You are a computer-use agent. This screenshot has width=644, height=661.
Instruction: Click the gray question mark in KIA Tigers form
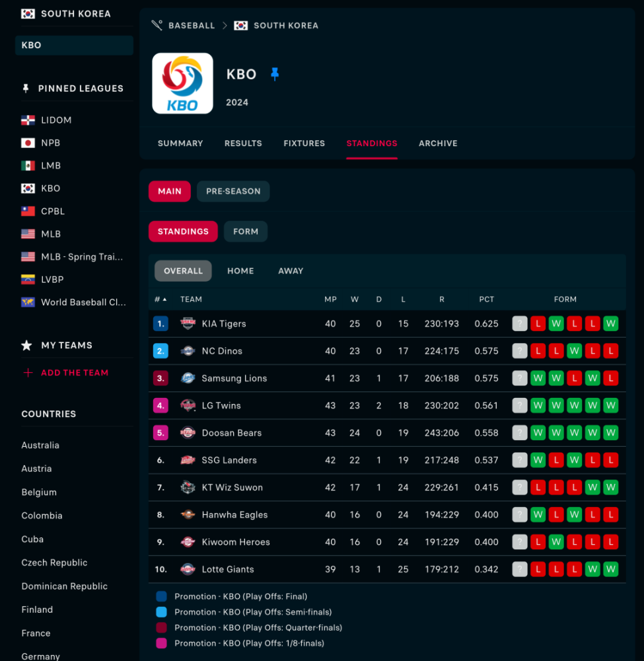519,323
